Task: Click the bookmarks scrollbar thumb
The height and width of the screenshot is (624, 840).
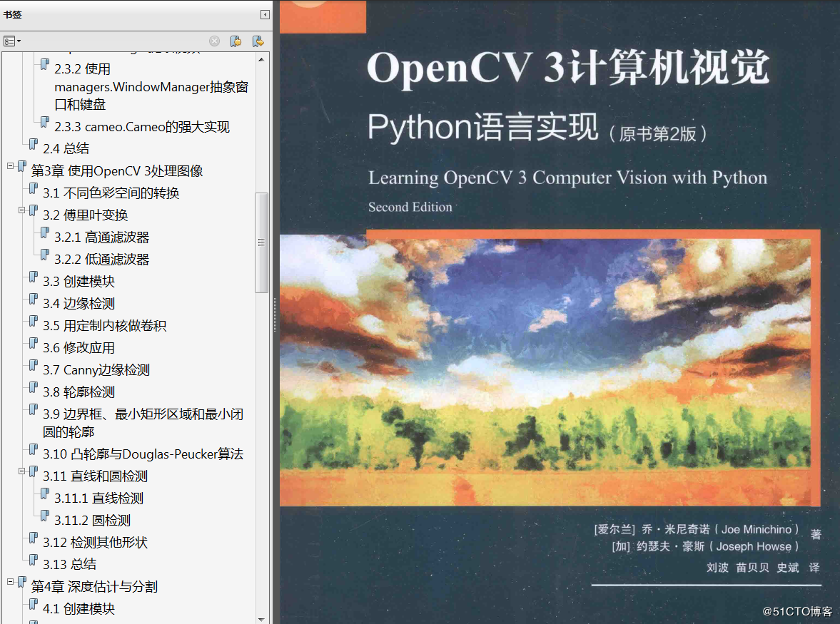Action: point(261,242)
